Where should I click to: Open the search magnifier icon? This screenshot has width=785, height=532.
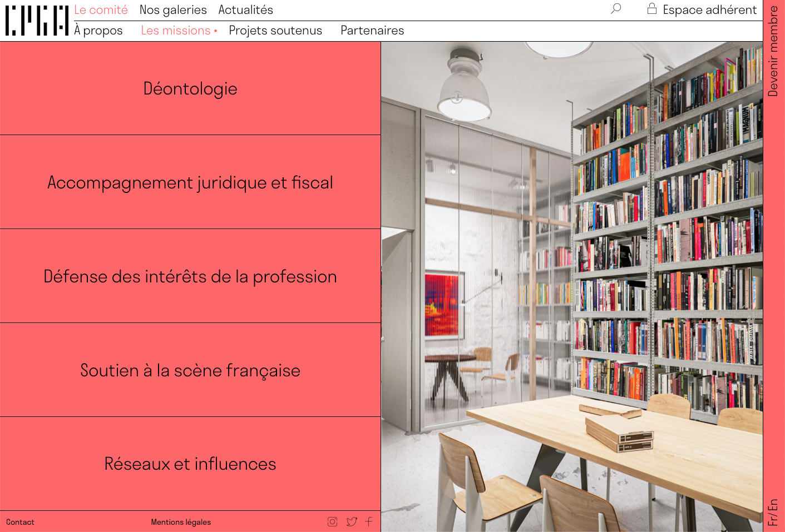tap(616, 9)
